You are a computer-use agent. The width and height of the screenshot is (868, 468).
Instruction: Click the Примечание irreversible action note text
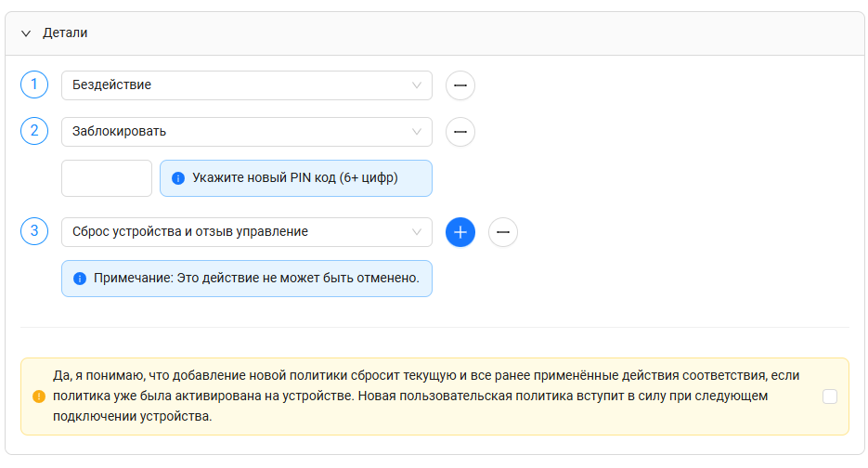[x=256, y=279]
